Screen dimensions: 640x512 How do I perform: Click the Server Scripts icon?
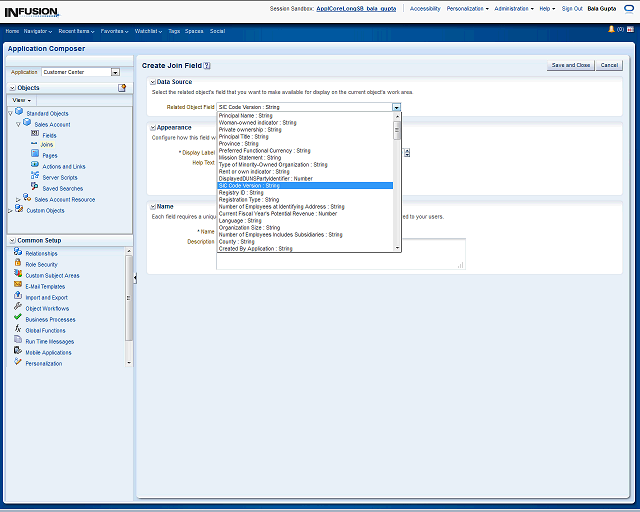(x=35, y=177)
